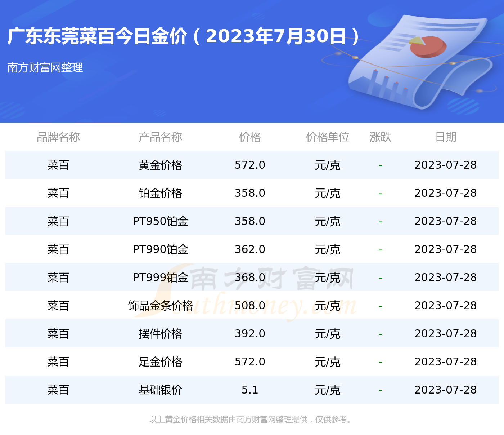Screen dimensions: 504x435
Task: Click date 2023-07-28 in the 摆件价格 row
Action: click(446, 334)
